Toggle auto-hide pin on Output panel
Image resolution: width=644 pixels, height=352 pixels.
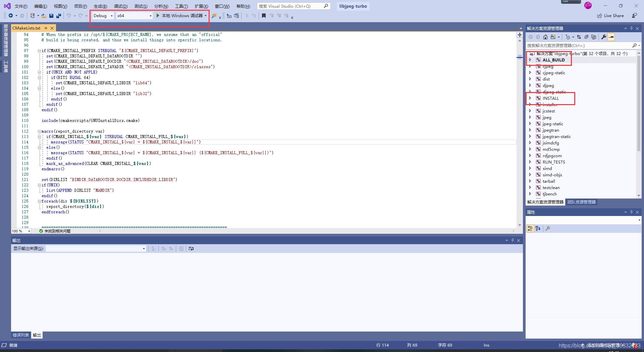pyautogui.click(x=513, y=240)
